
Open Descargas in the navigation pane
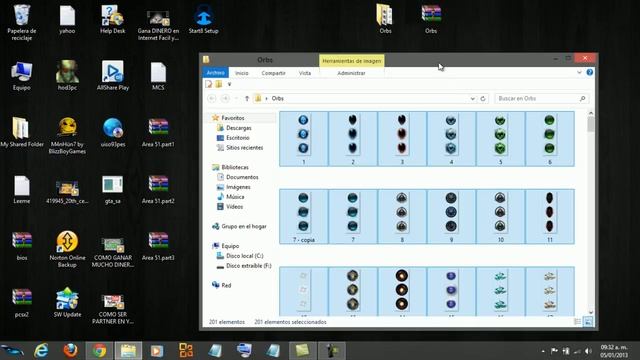coord(238,128)
